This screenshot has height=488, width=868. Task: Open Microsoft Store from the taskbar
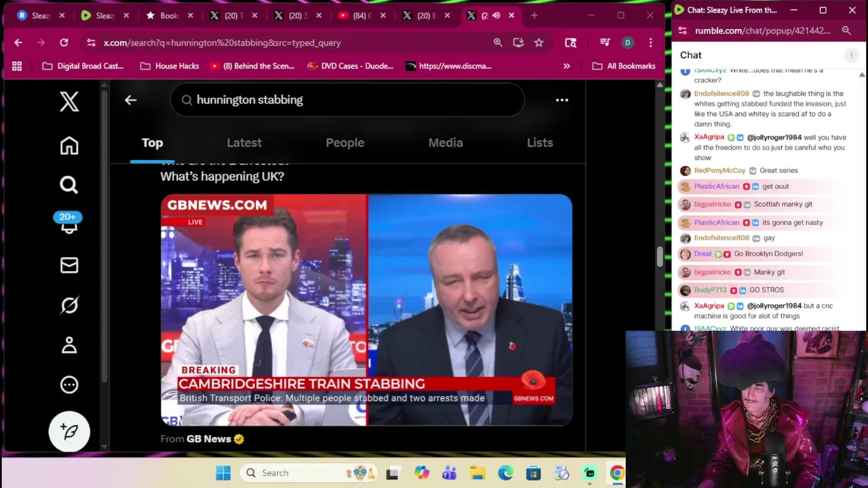click(533, 472)
